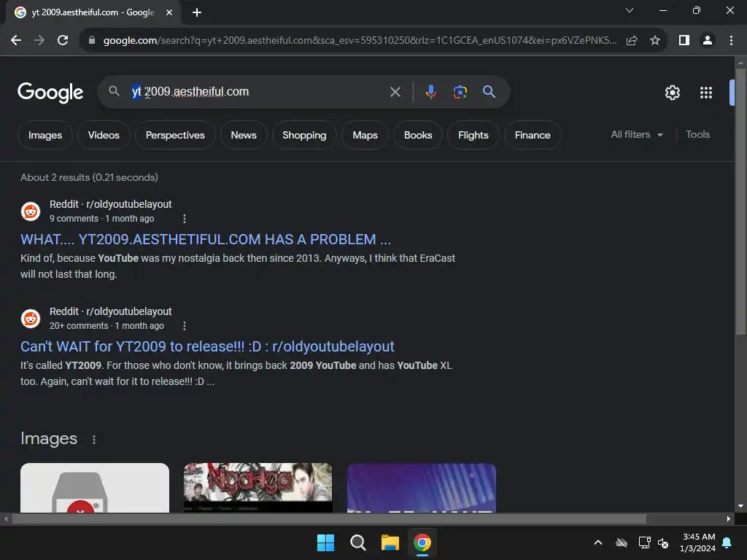Viewport: 747px width, 560px height.
Task: Open Windows taskbar search
Action: tap(357, 542)
